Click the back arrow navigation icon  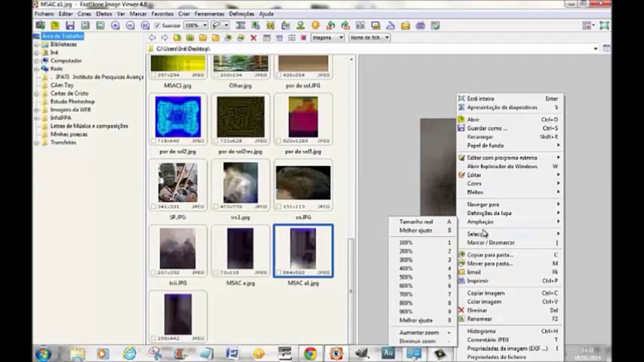(x=152, y=38)
